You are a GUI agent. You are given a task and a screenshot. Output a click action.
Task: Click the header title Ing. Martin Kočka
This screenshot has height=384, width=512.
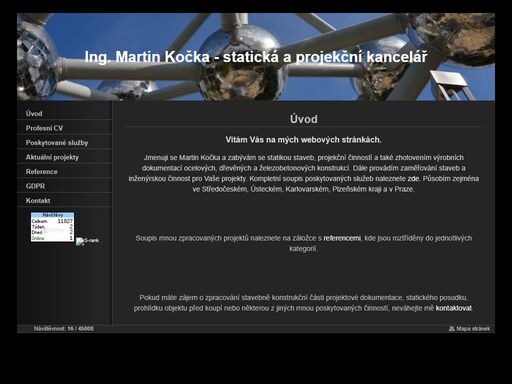tap(256, 57)
